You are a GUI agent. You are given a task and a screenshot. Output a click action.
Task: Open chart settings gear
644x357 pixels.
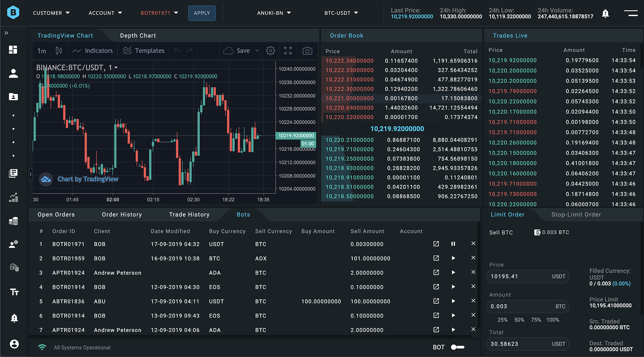(x=270, y=51)
